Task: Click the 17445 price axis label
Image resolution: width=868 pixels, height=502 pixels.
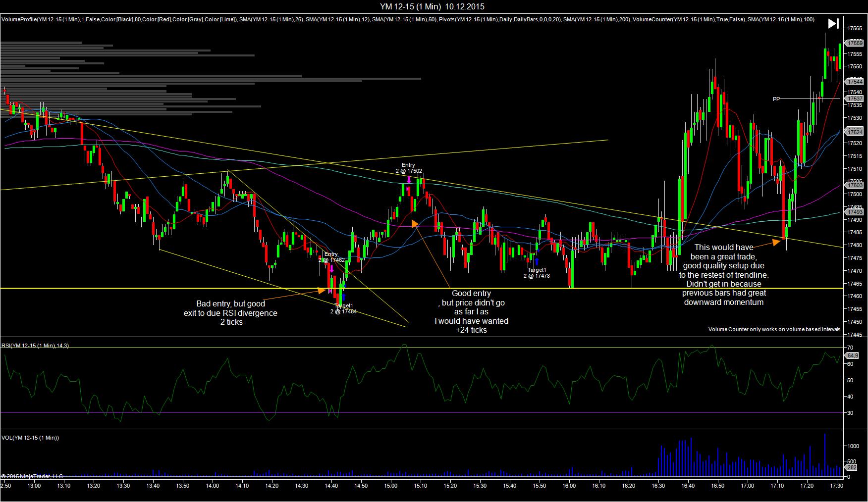Action: pyautogui.click(x=855, y=335)
